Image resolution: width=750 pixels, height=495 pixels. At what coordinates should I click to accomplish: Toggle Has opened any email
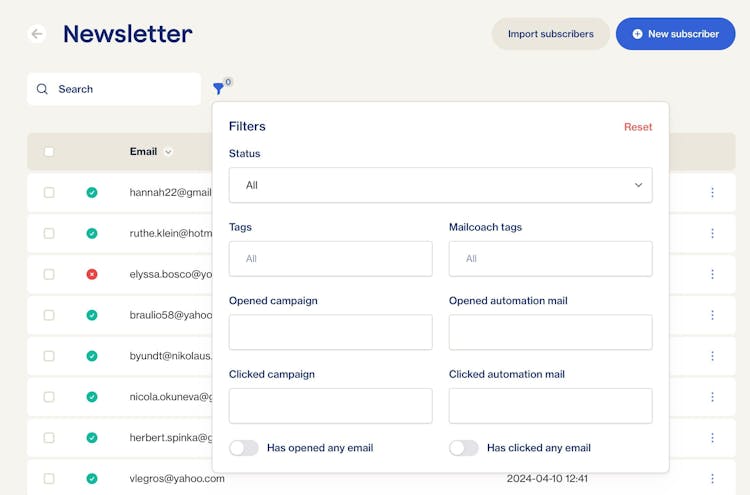point(244,448)
